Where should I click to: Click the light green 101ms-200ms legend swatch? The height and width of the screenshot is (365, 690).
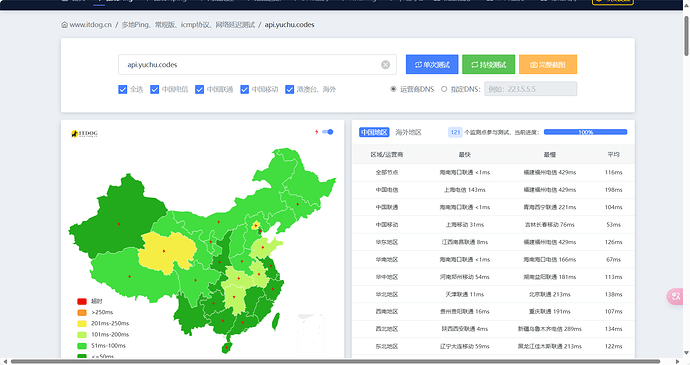pos(82,335)
